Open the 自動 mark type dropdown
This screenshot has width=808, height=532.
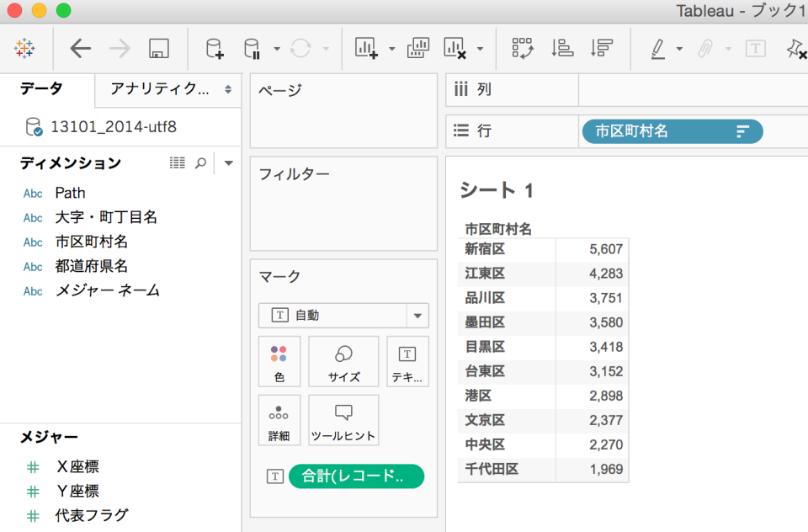click(417, 315)
